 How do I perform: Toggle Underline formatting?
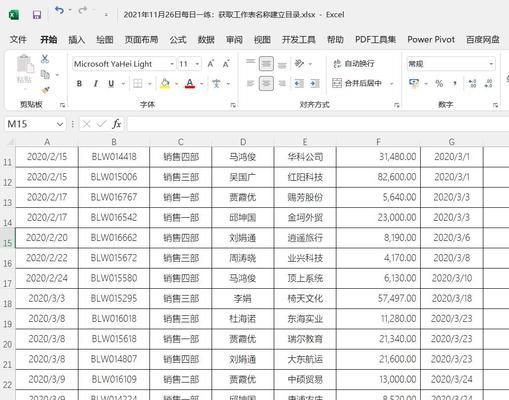click(111, 84)
